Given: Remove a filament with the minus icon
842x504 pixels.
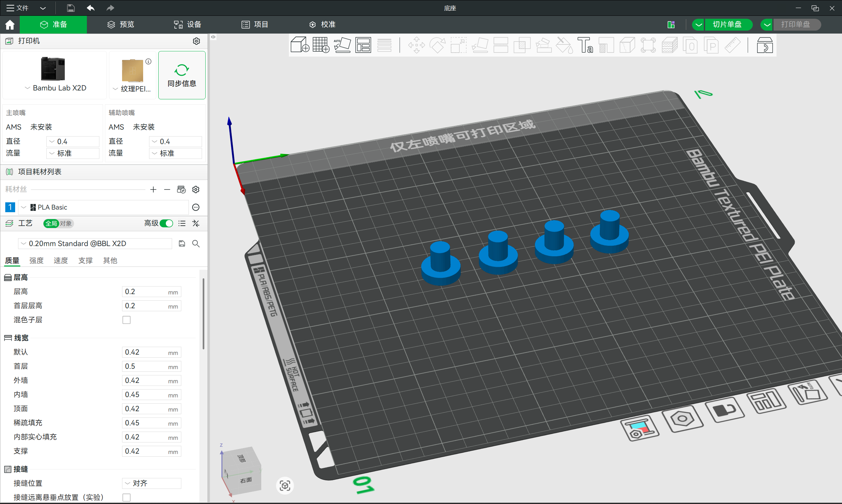Looking at the screenshot, I should pyautogui.click(x=167, y=189).
